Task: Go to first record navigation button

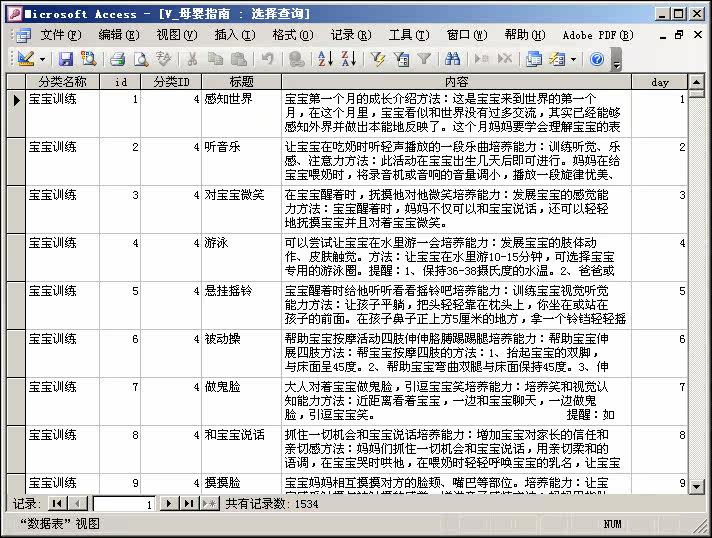Action: (x=57, y=503)
